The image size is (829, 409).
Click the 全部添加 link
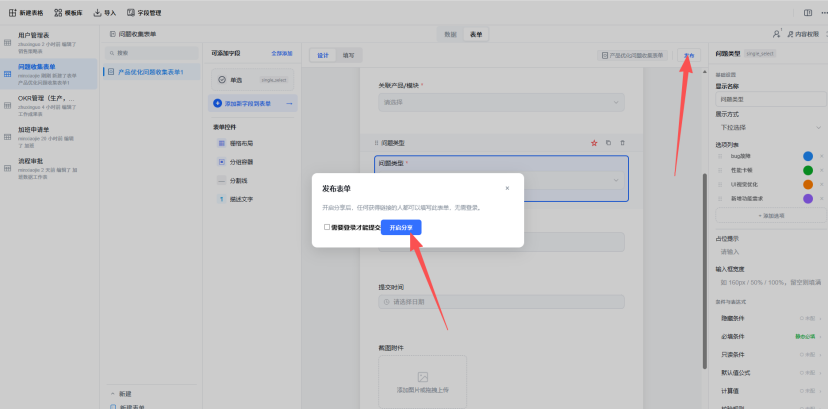(x=282, y=53)
